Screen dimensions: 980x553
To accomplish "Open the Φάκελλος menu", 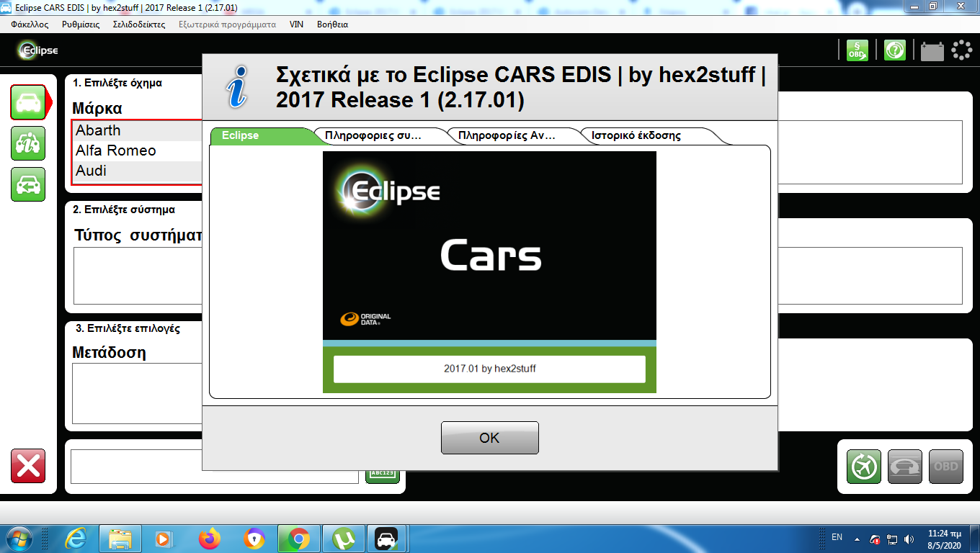I will 30,24.
